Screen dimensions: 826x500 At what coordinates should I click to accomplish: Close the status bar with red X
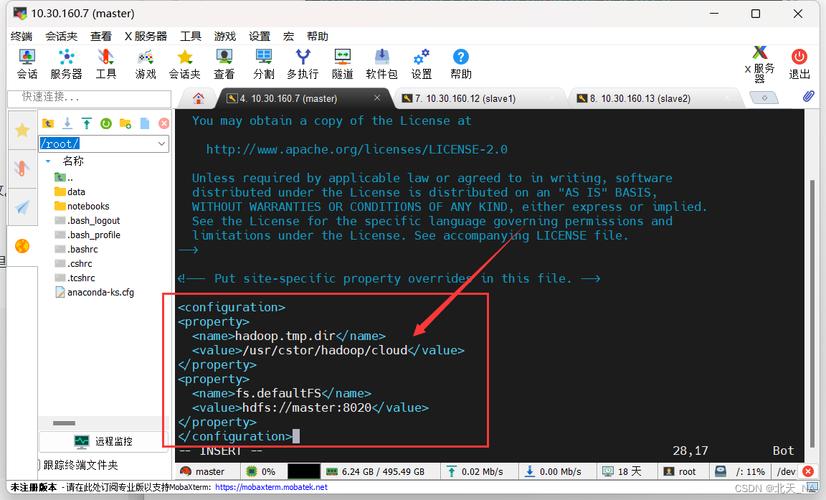coord(808,471)
